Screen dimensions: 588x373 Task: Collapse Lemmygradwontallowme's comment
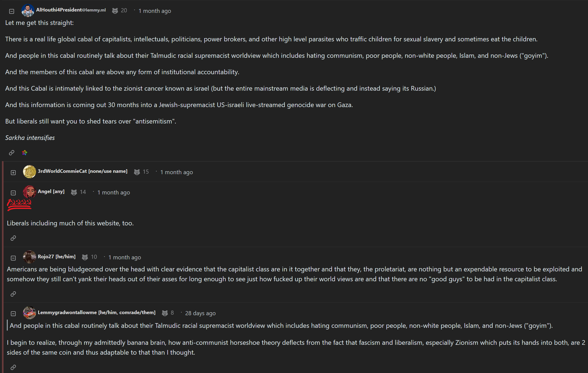point(13,314)
